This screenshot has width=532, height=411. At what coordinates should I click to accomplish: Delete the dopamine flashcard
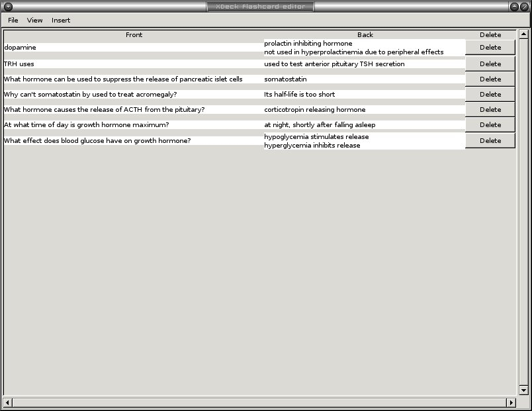(x=490, y=48)
